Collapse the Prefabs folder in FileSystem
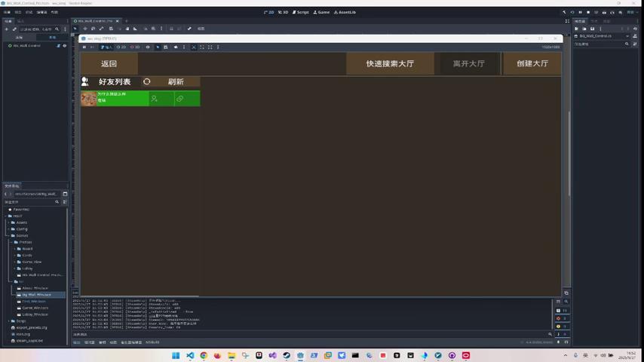 (11, 242)
